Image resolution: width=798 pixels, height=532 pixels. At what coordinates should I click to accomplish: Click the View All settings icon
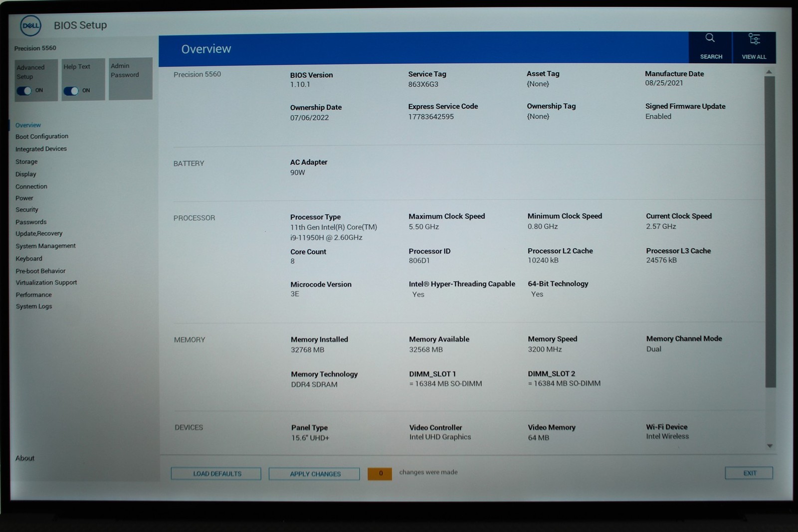(754, 38)
